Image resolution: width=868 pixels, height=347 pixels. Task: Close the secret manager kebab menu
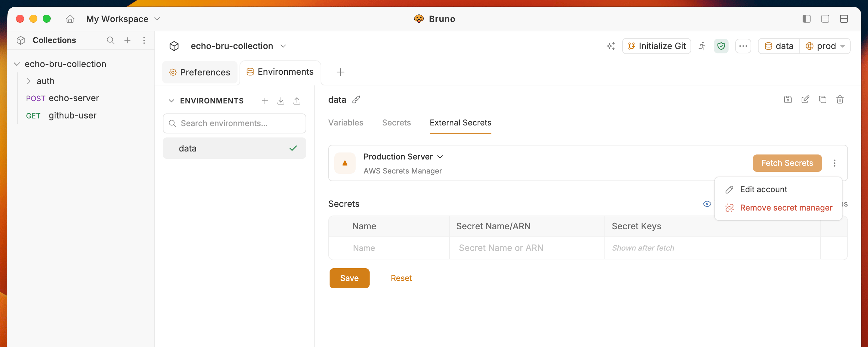[x=835, y=163]
